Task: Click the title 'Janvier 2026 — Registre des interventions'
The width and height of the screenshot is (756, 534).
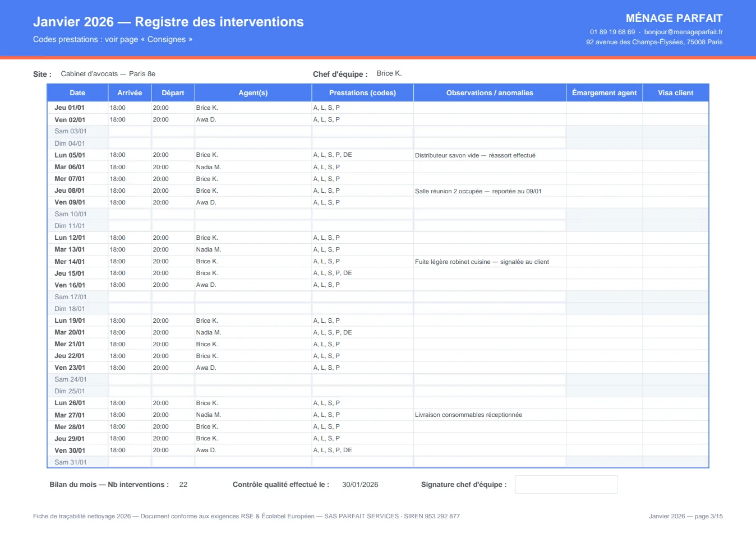Action: point(168,22)
